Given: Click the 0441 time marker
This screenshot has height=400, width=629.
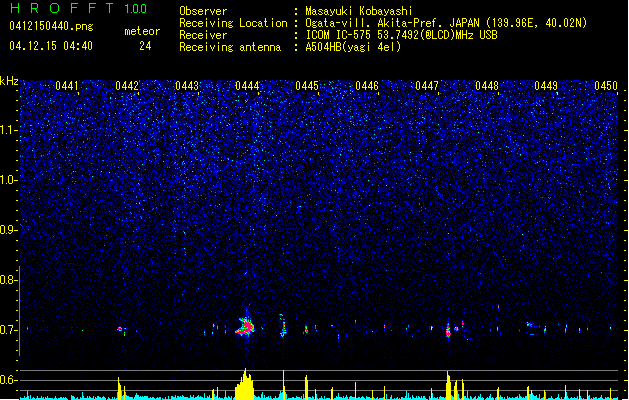Looking at the screenshot, I should [x=67, y=86].
